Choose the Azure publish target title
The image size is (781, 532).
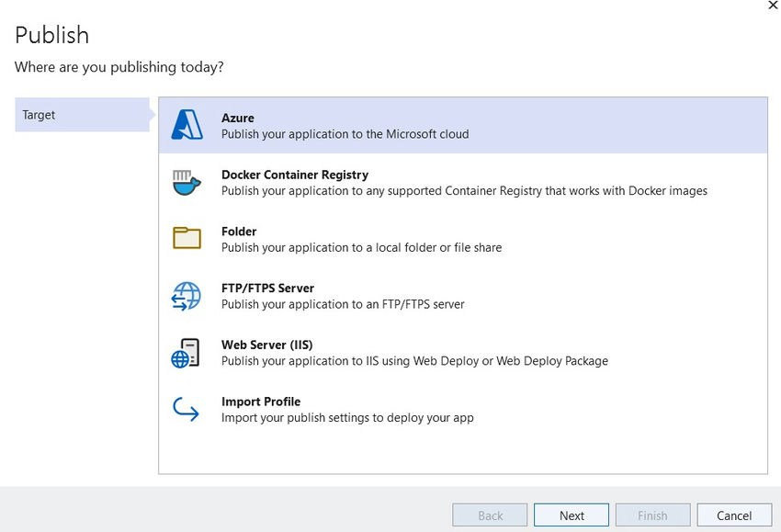[238, 118]
